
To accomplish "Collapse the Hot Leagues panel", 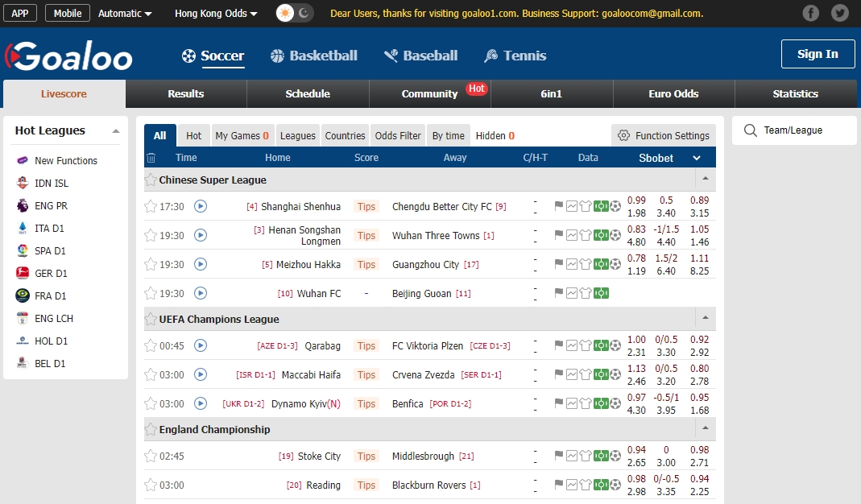I will tap(116, 130).
